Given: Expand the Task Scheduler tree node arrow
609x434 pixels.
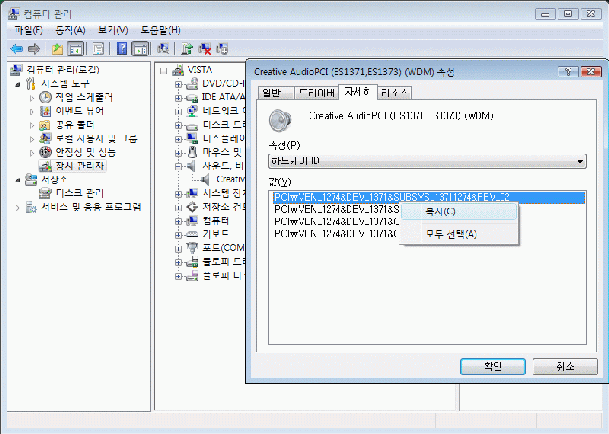Looking at the screenshot, I should 32,98.
